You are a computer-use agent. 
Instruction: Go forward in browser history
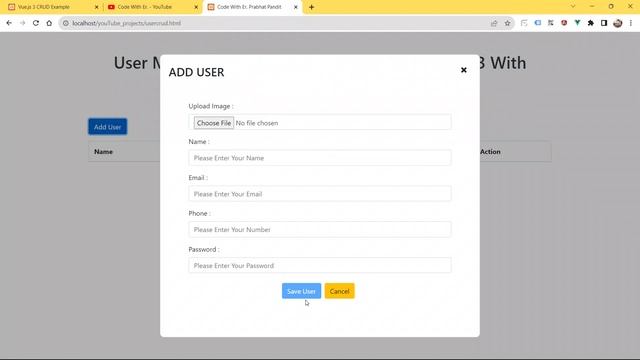click(x=22, y=23)
